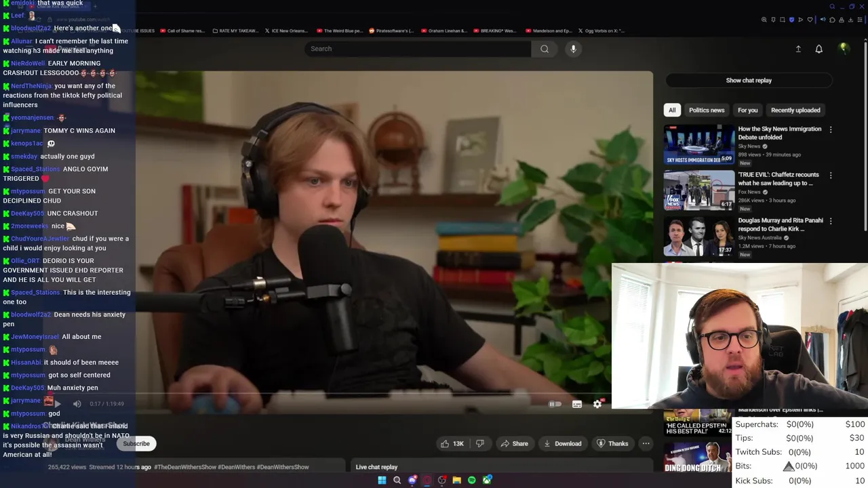868x488 pixels.
Task: Click 'Live chat replay' heading below video
Action: click(x=376, y=467)
